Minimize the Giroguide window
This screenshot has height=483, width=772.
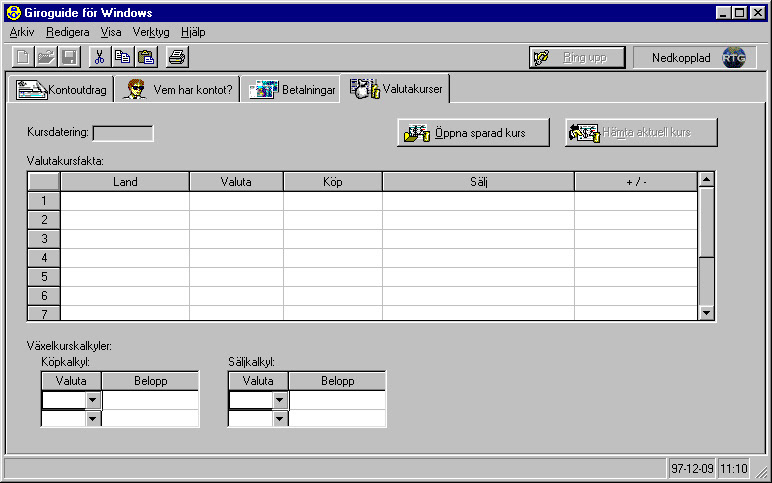[723, 13]
